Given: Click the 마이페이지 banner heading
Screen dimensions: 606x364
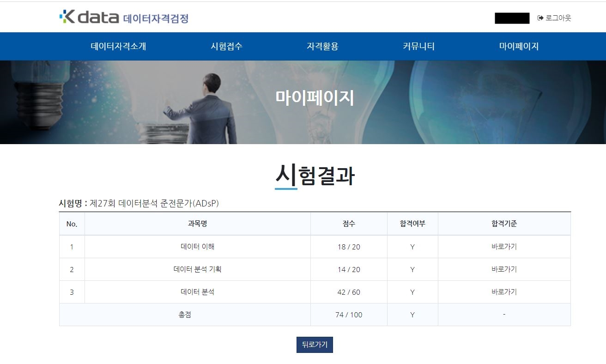Looking at the screenshot, I should click(x=315, y=98).
